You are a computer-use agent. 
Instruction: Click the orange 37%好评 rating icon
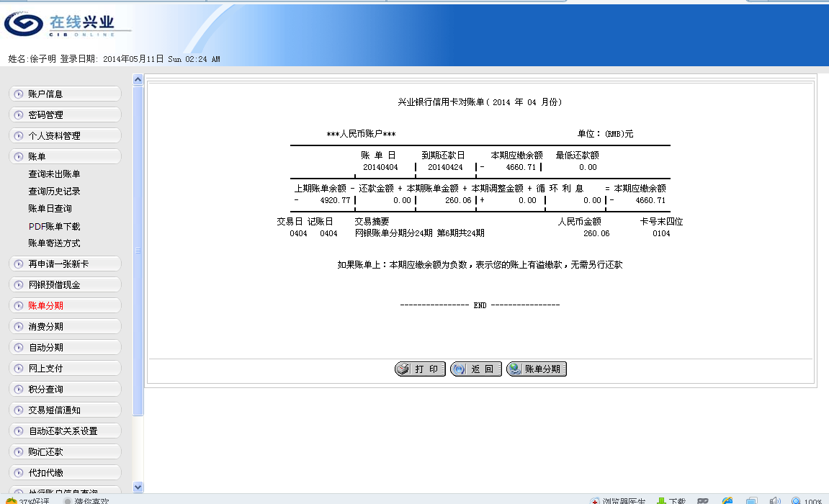(x=11, y=501)
